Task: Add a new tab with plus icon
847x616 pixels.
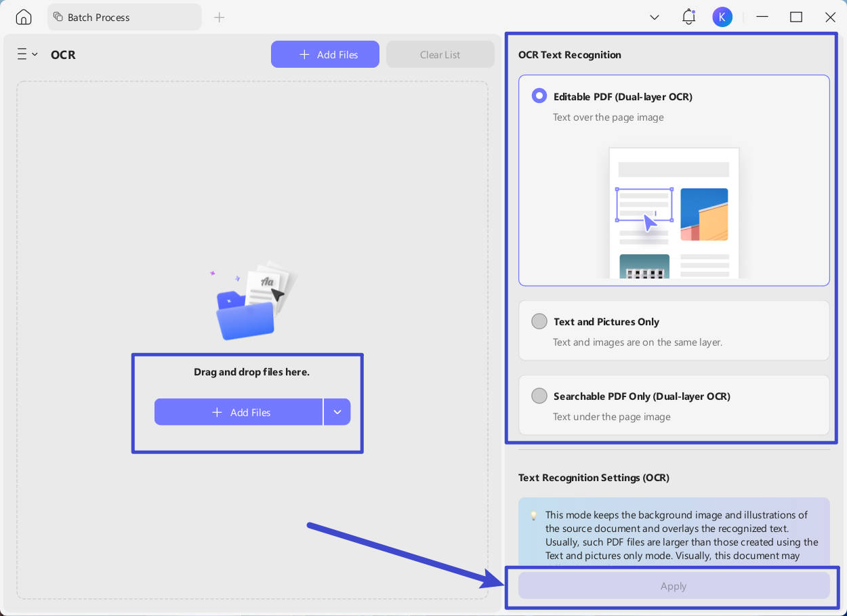Action: point(219,17)
